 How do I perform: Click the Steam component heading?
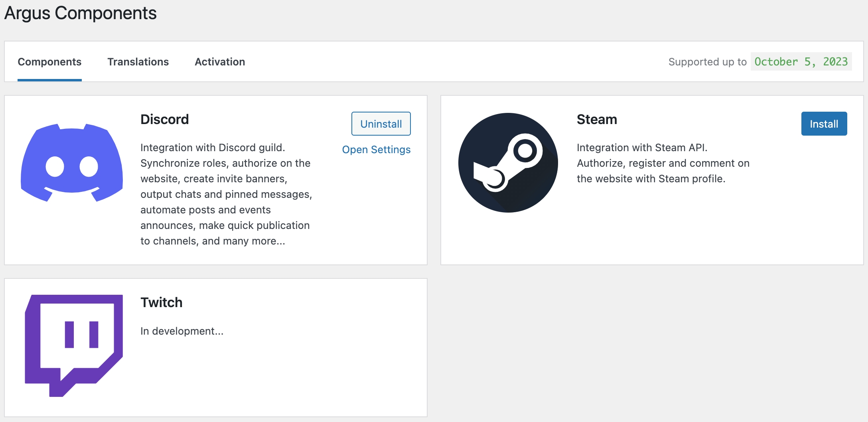(596, 119)
